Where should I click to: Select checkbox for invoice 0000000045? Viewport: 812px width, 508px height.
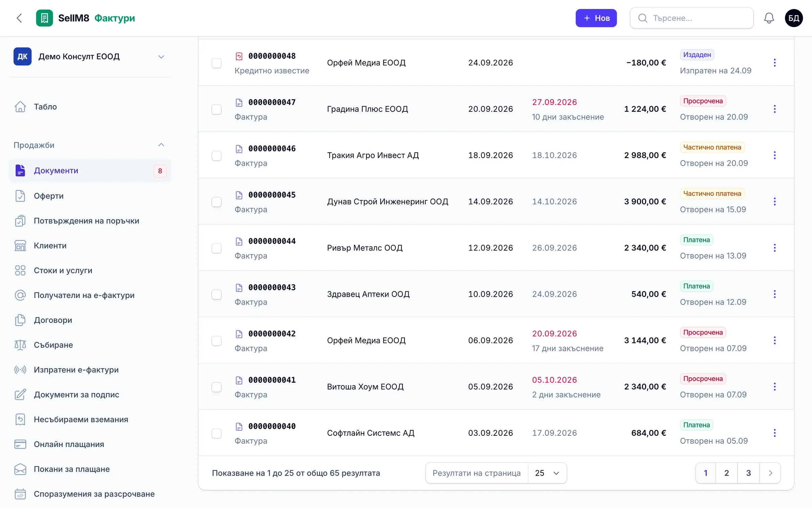[x=217, y=202]
